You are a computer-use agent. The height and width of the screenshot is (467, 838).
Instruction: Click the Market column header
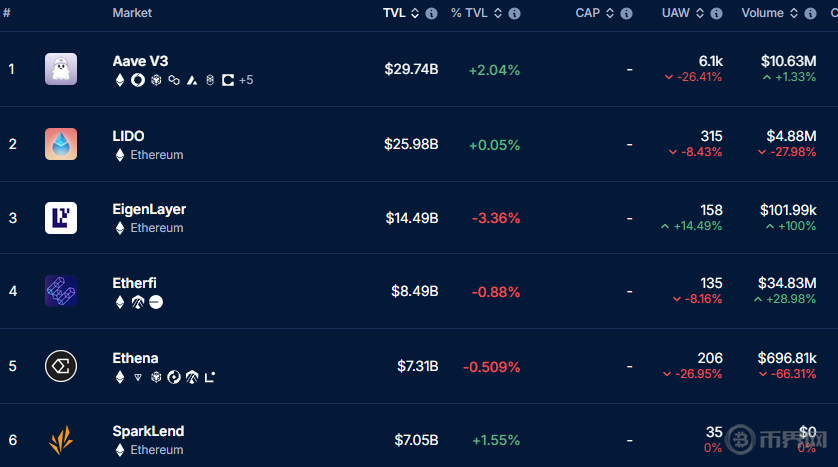coord(132,14)
